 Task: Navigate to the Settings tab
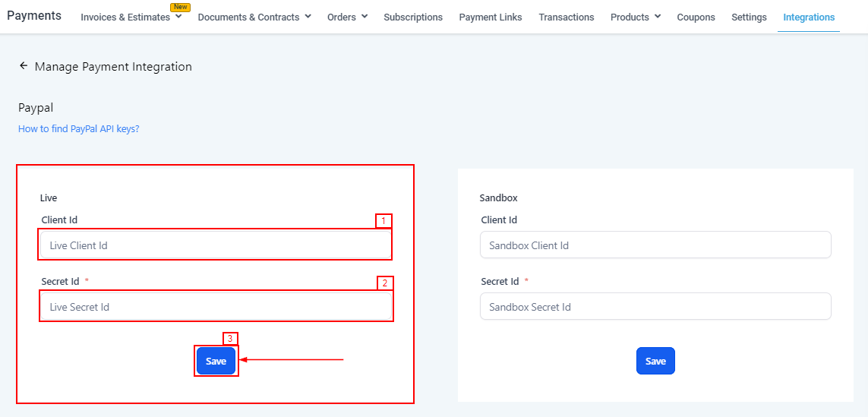coord(749,17)
